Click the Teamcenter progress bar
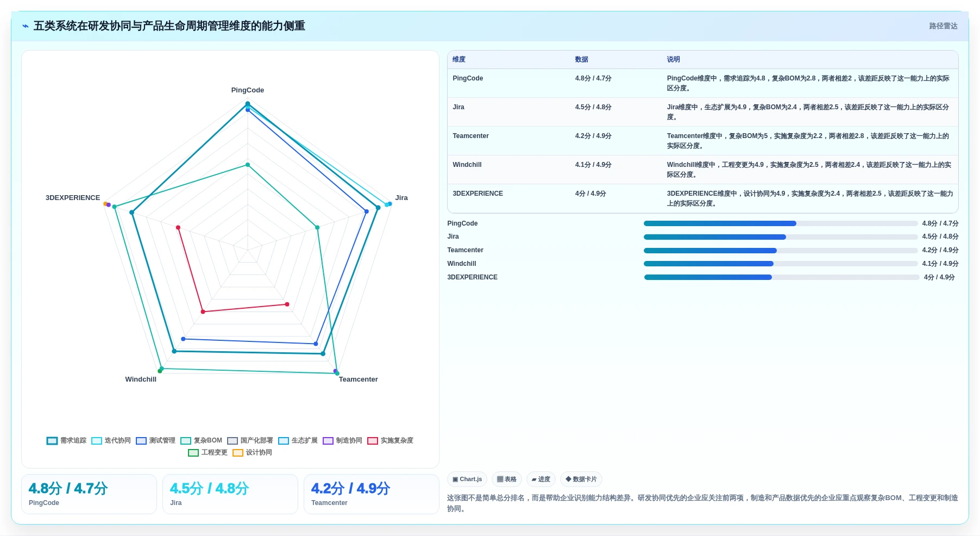Viewport: 980px width, 536px height. tap(781, 251)
